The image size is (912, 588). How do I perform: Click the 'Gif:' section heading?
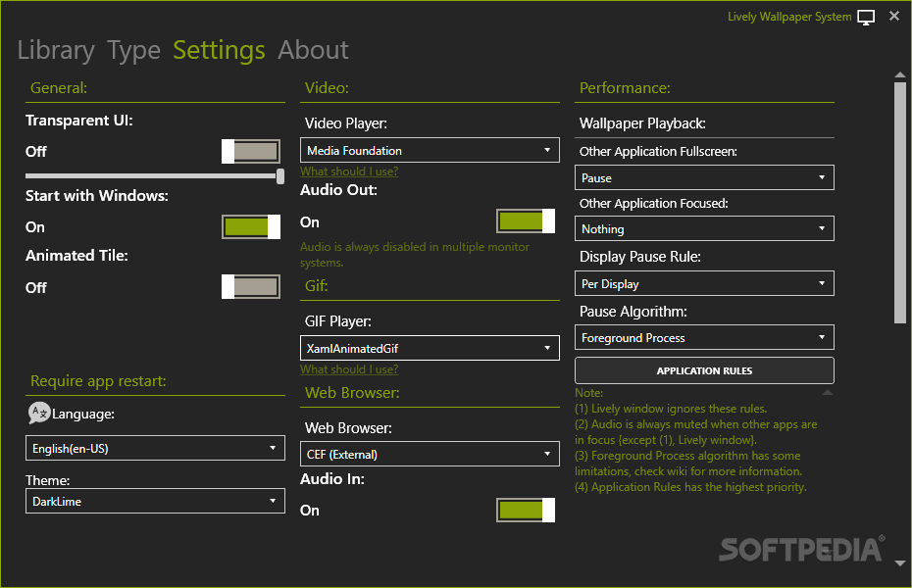coord(317,286)
